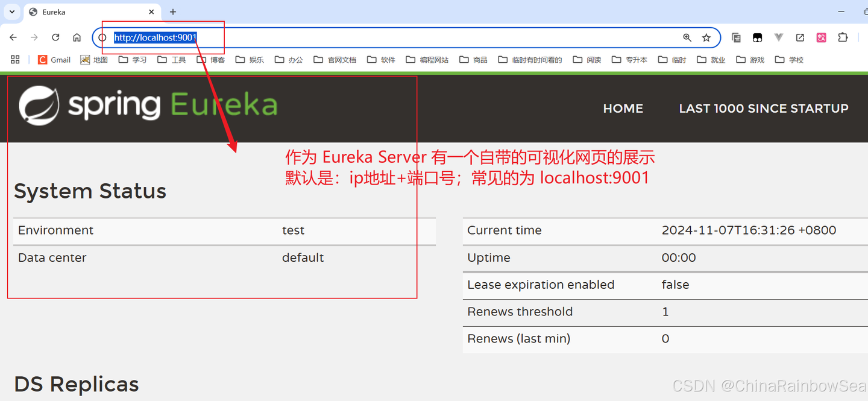Open the browser extensions puzzle icon

pyautogui.click(x=843, y=37)
